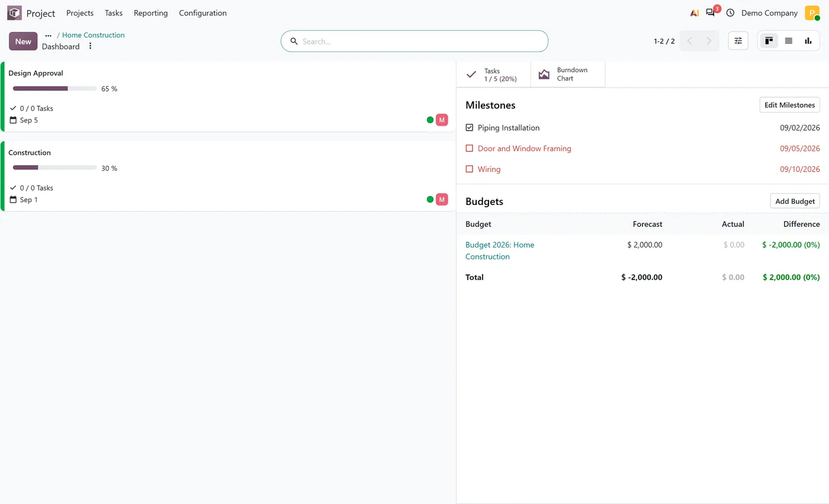Switch to graph view
Image resolution: width=829 pixels, height=504 pixels.
click(808, 41)
